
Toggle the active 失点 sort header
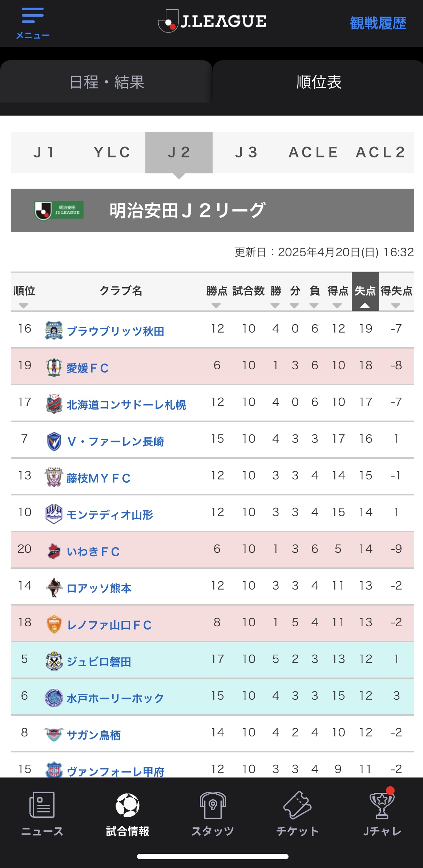[365, 292]
